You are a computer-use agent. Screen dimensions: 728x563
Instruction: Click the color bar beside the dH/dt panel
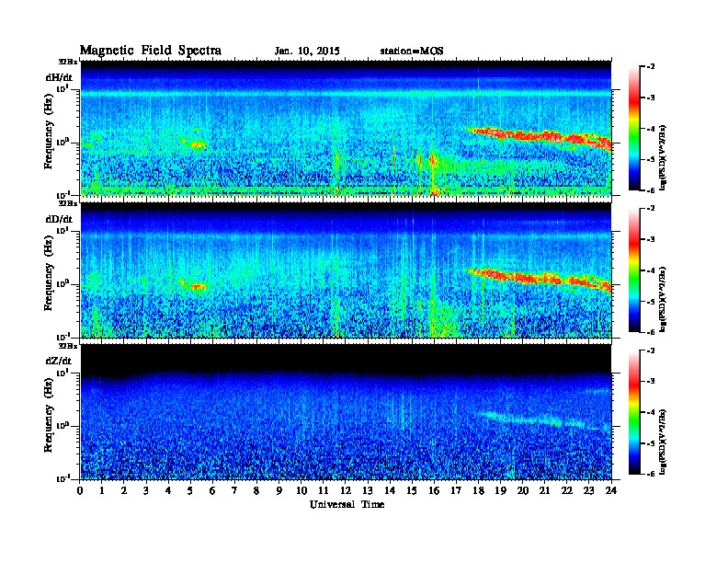[634, 129]
